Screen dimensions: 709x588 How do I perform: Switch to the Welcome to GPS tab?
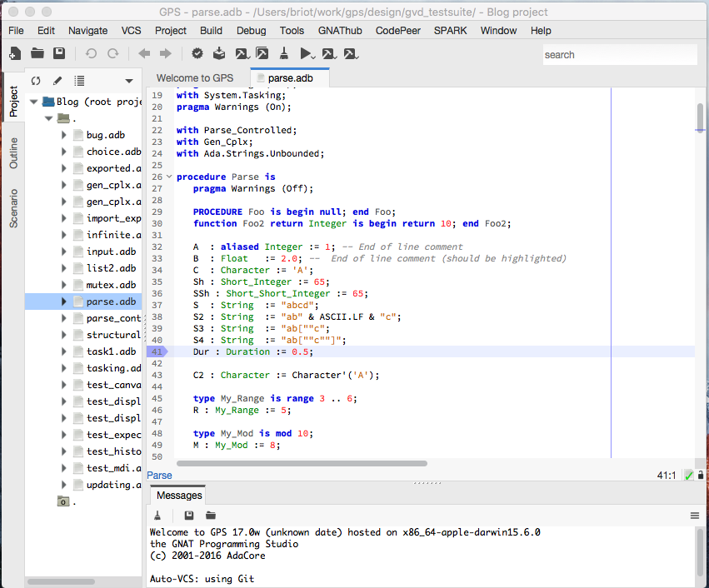coord(195,77)
